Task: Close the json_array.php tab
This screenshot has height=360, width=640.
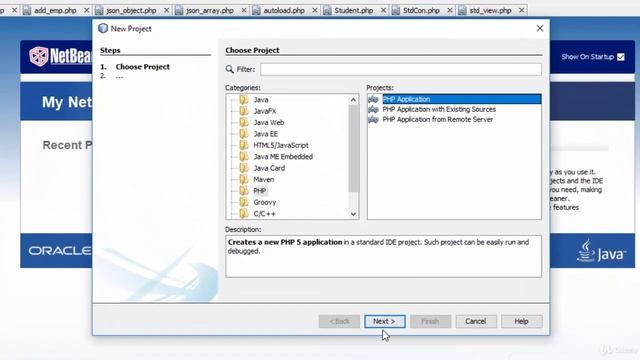Action: click(244, 11)
